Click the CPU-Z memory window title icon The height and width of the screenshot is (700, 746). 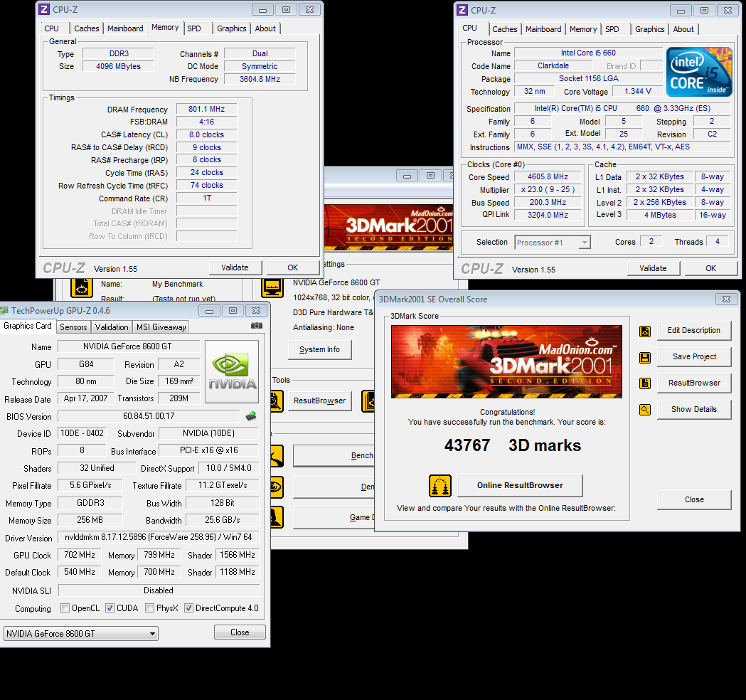pos(44,9)
